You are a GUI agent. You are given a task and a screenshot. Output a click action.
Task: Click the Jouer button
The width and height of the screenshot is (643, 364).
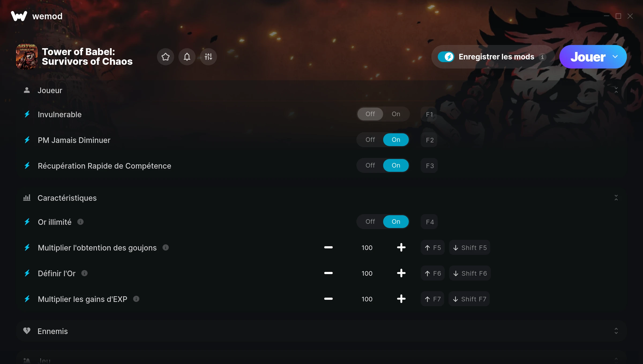coord(588,57)
